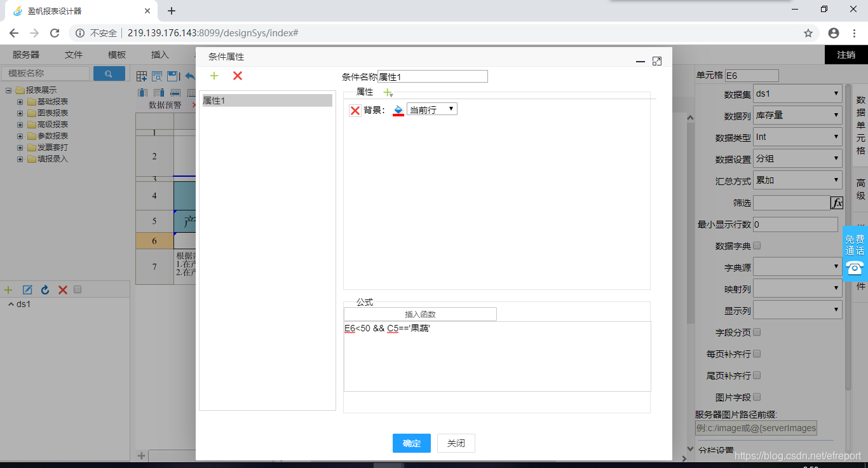This screenshot has width=868, height=468.
Task: Open the 当前行 background scope dropdown
Action: coord(431,109)
